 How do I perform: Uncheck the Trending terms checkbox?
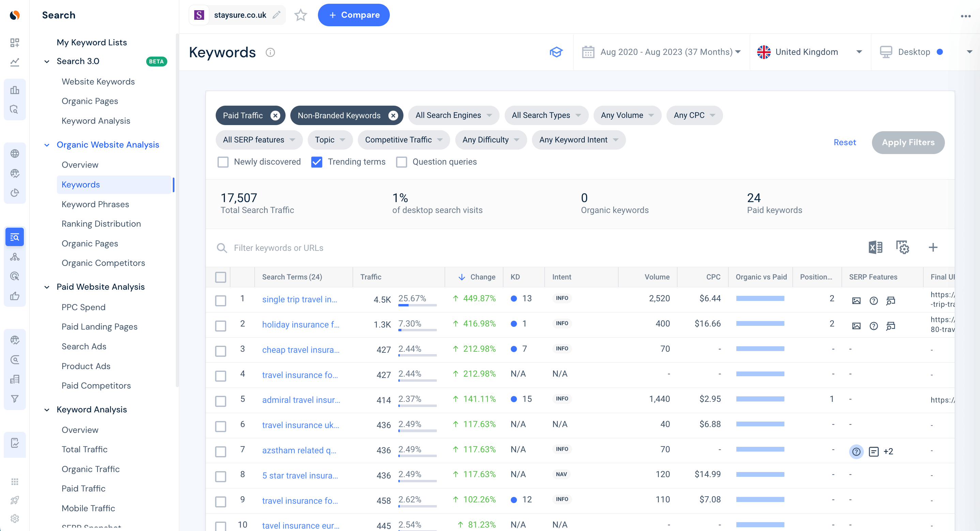click(317, 162)
